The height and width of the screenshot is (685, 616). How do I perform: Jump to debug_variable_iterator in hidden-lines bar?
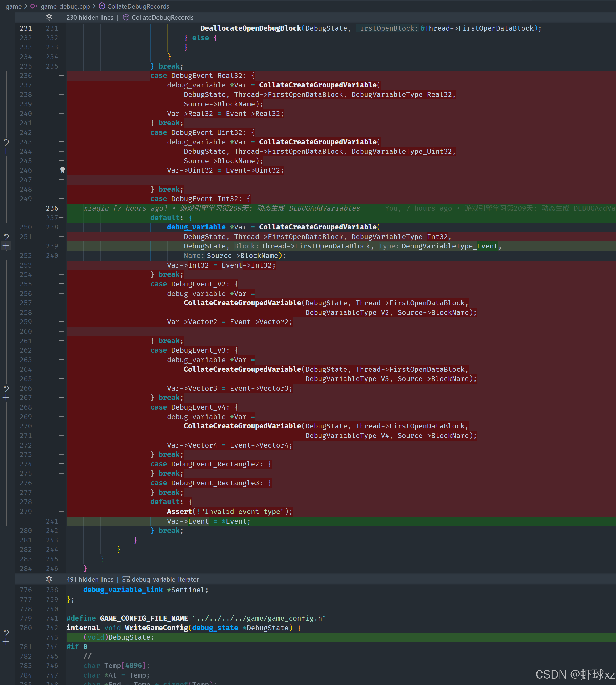point(165,579)
